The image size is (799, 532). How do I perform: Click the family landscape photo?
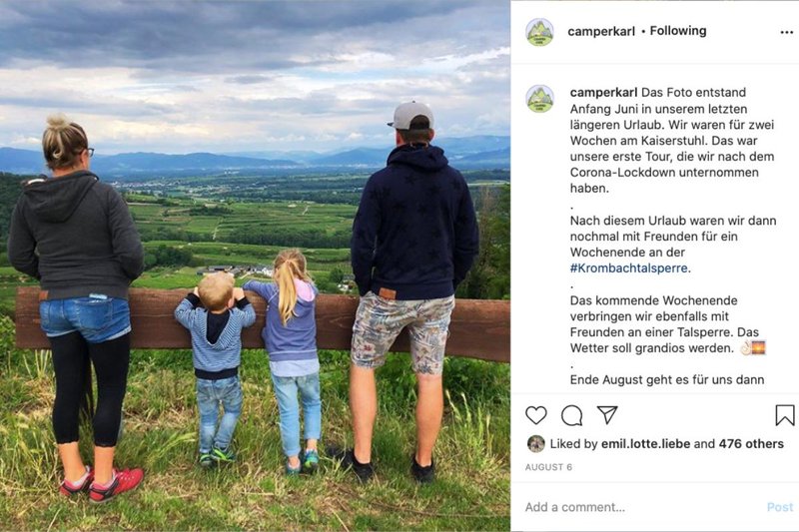(255, 266)
